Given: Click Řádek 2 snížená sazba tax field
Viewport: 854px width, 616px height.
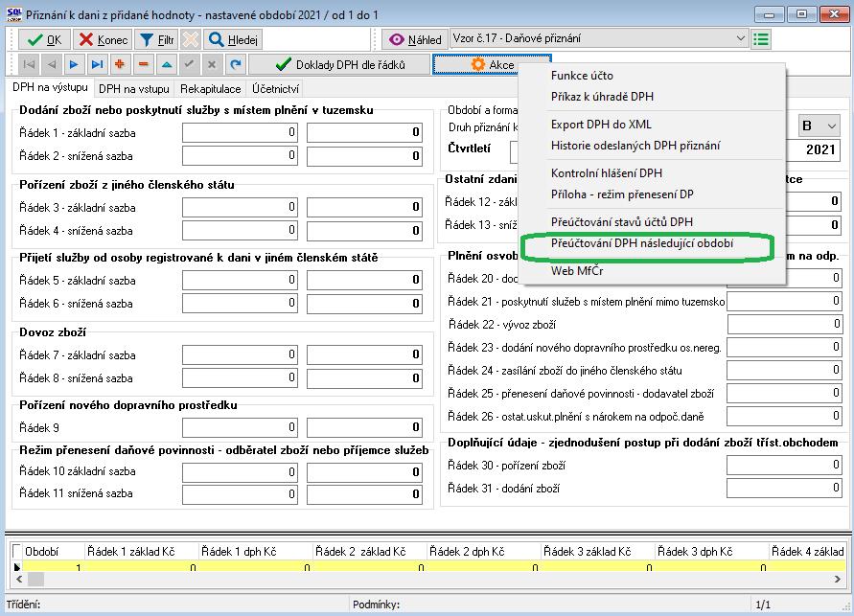Looking at the screenshot, I should [x=364, y=156].
